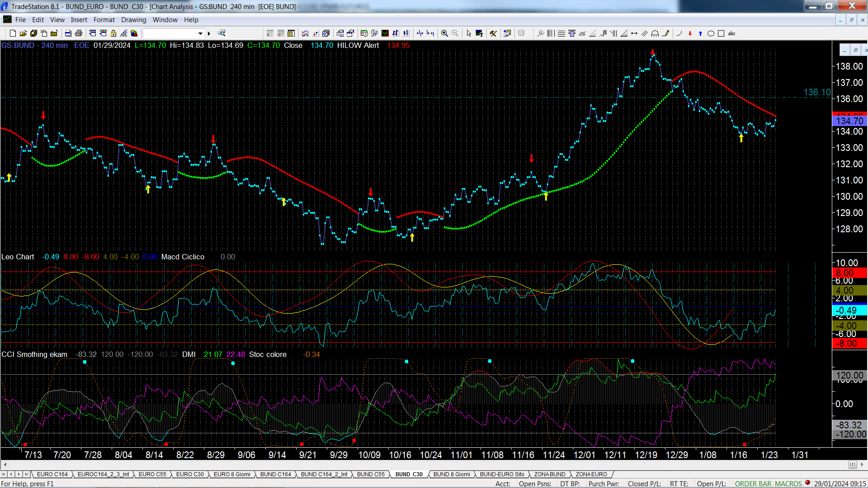Click the black chart display icon
This screenshot has width=868, height=488.
coord(385,33)
